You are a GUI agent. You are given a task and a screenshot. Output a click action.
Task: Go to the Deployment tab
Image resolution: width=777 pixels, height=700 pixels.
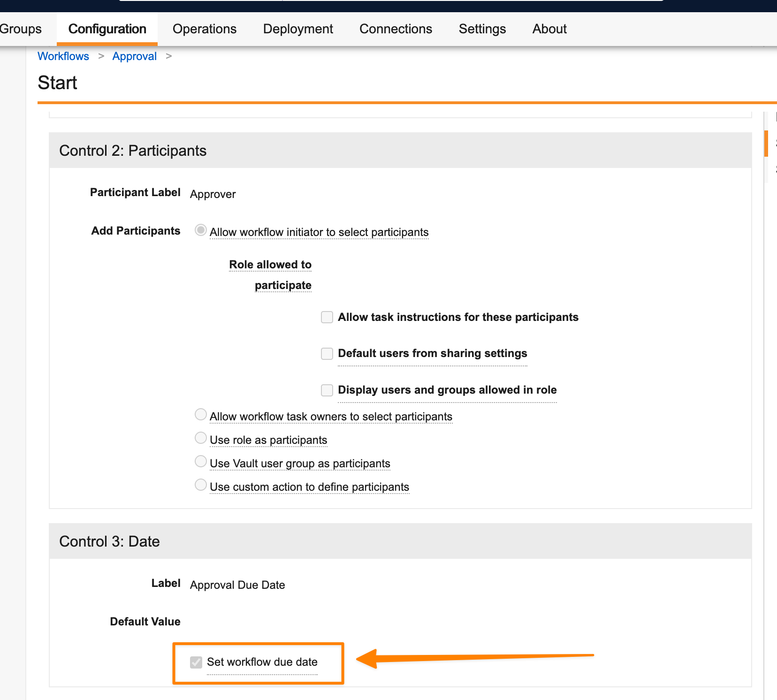tap(298, 29)
